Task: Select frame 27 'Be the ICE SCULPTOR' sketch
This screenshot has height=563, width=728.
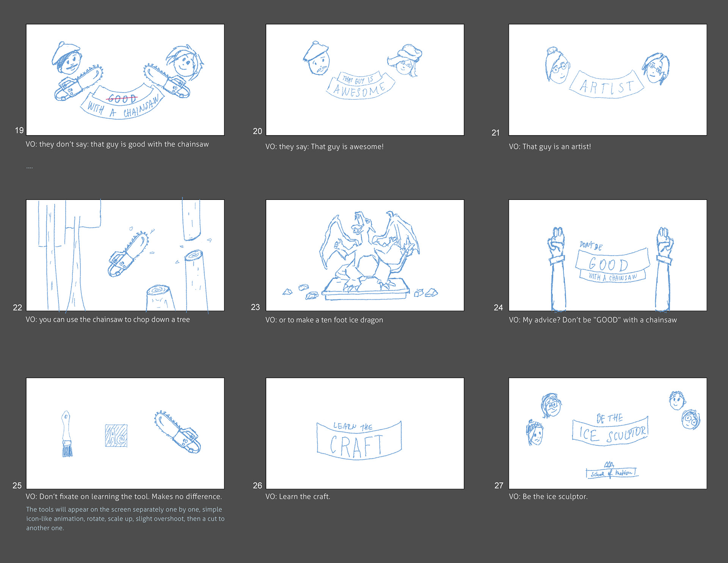Action: point(608,433)
